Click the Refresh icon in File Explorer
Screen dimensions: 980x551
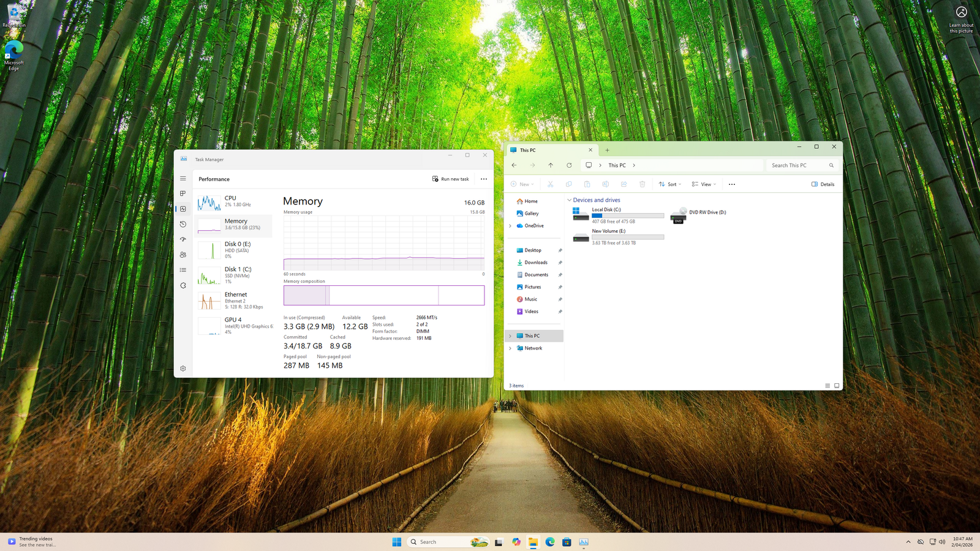click(569, 165)
